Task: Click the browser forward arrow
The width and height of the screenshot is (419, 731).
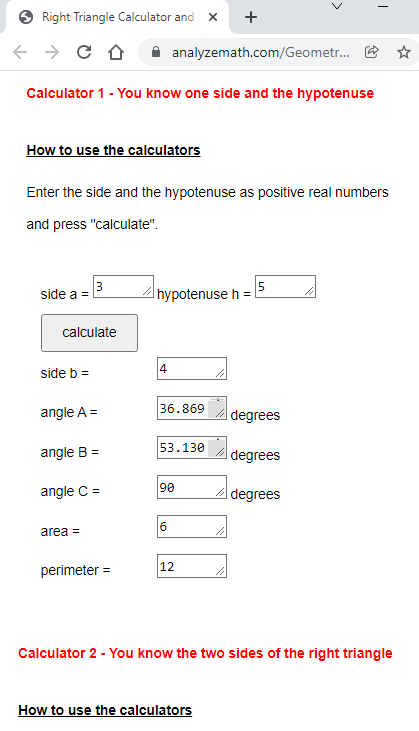Action: [52, 52]
